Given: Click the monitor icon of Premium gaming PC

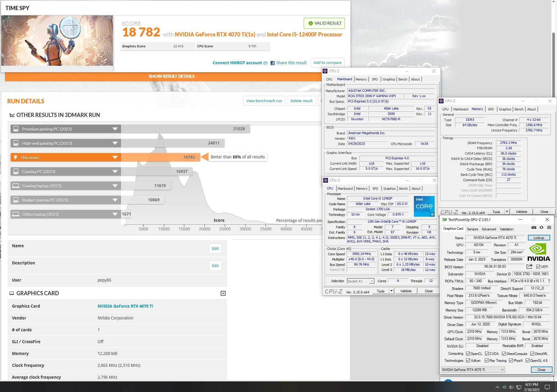Looking at the screenshot, I should pos(16,129).
